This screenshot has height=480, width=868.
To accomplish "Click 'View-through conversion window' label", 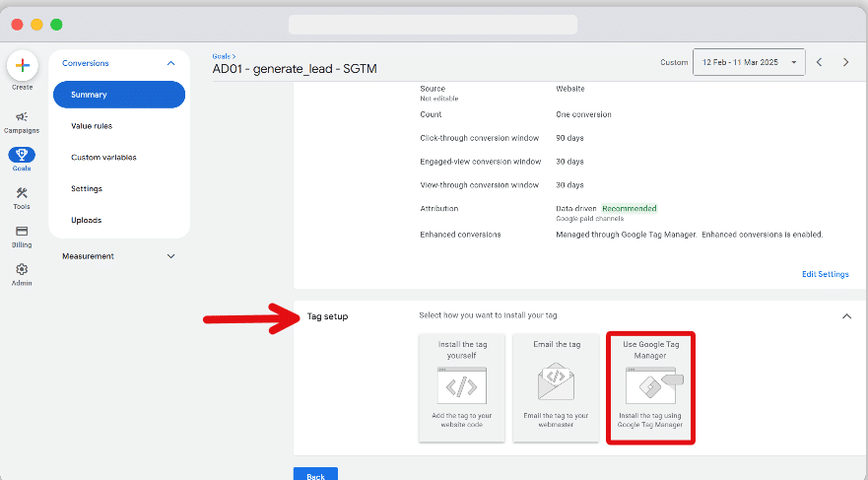I will click(x=480, y=185).
